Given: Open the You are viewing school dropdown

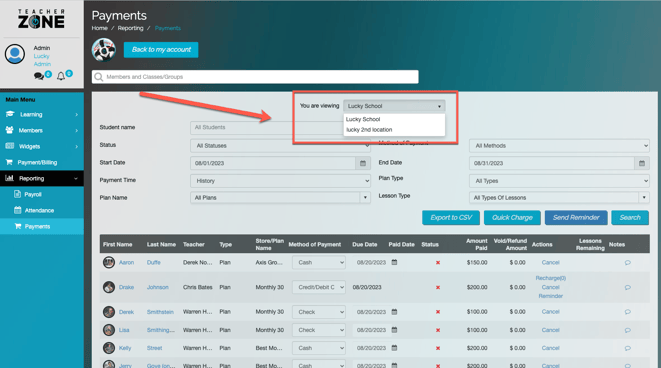Looking at the screenshot, I should point(394,106).
